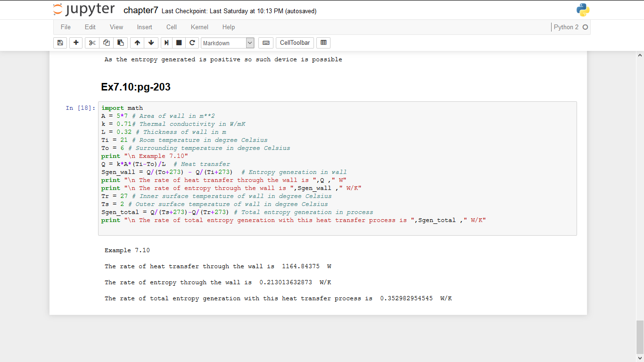Viewport: 644px width, 362px height.
Task: Cut selected cells with scissors icon
Action: click(92, 43)
